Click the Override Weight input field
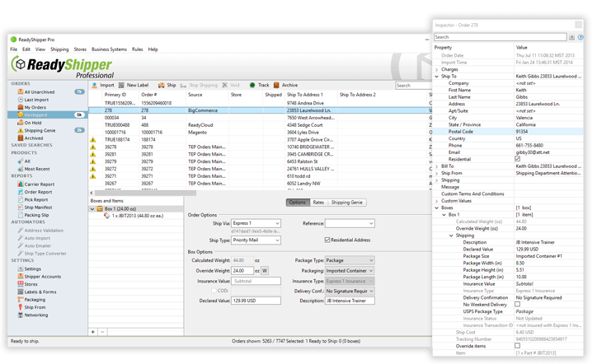This screenshot has height=364, width=602. click(242, 271)
